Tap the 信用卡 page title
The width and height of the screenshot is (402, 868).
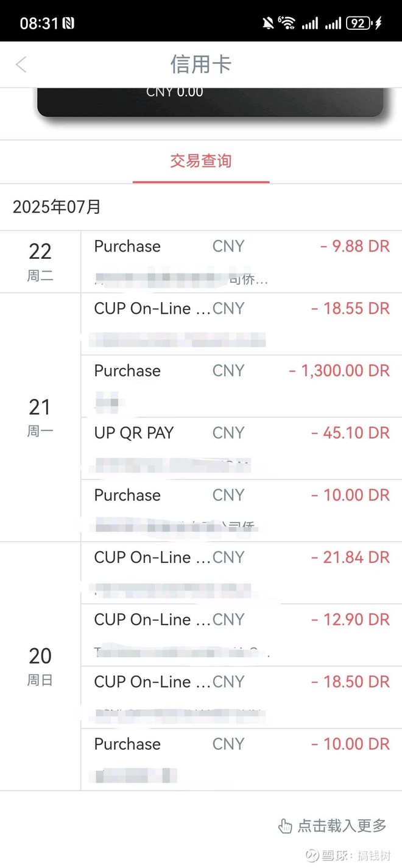(x=201, y=65)
